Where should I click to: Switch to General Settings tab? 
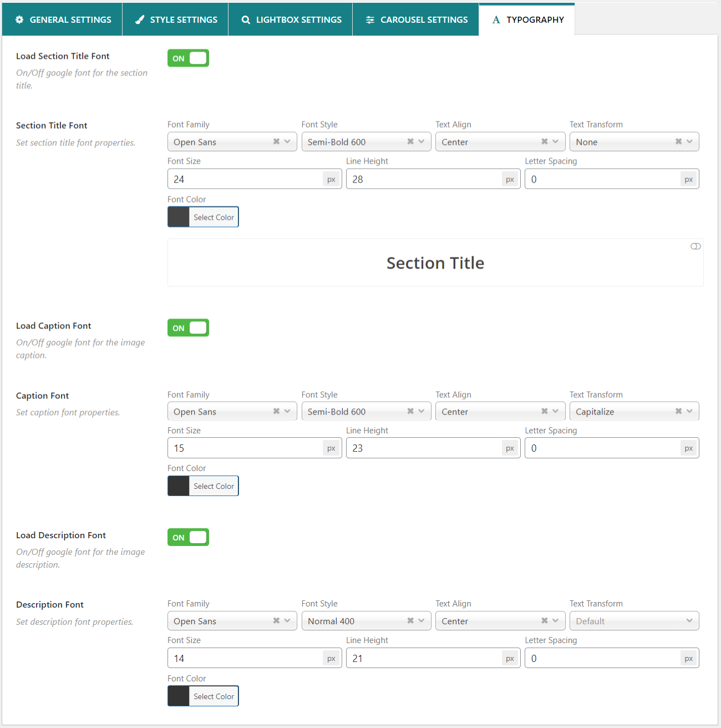coord(63,19)
